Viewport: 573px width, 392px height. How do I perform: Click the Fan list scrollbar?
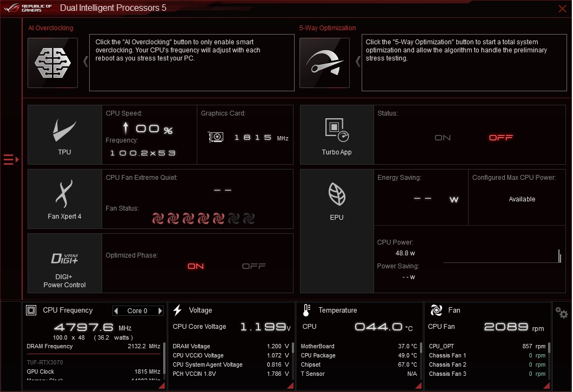tap(549, 348)
